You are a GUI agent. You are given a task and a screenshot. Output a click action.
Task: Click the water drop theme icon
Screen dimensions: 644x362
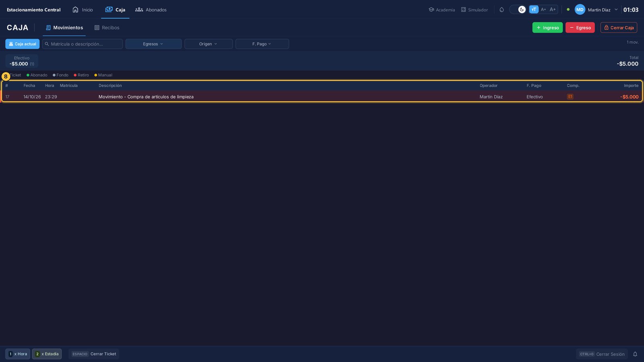502,10
